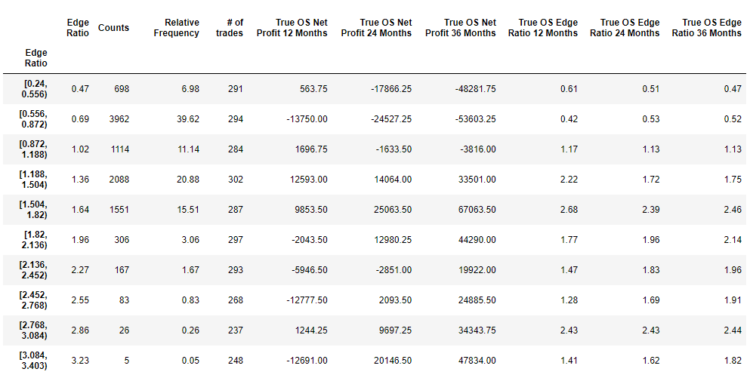Select net profit value 25063.50
The image size is (750, 378).
(394, 210)
